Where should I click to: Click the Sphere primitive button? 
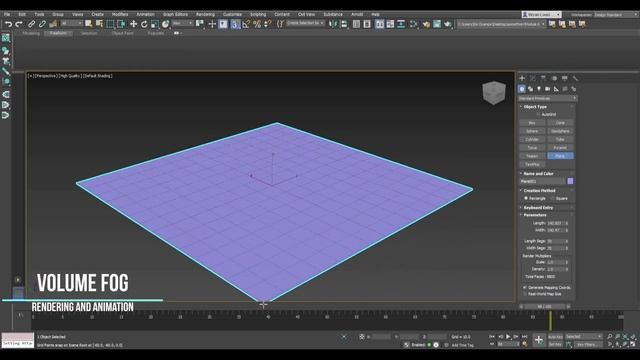tap(532, 131)
